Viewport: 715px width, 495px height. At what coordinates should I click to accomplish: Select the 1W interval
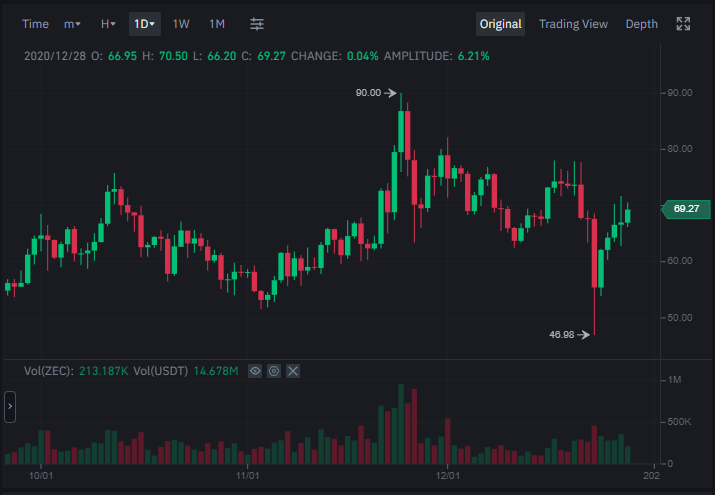click(x=181, y=24)
